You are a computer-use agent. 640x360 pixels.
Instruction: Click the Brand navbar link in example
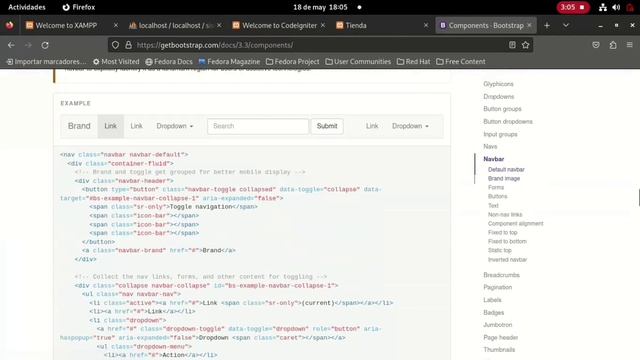[x=79, y=126]
